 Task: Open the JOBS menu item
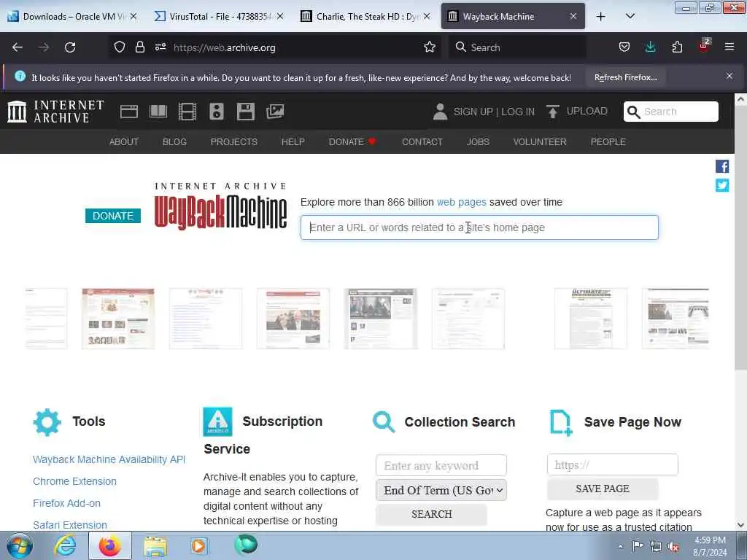pos(478,142)
